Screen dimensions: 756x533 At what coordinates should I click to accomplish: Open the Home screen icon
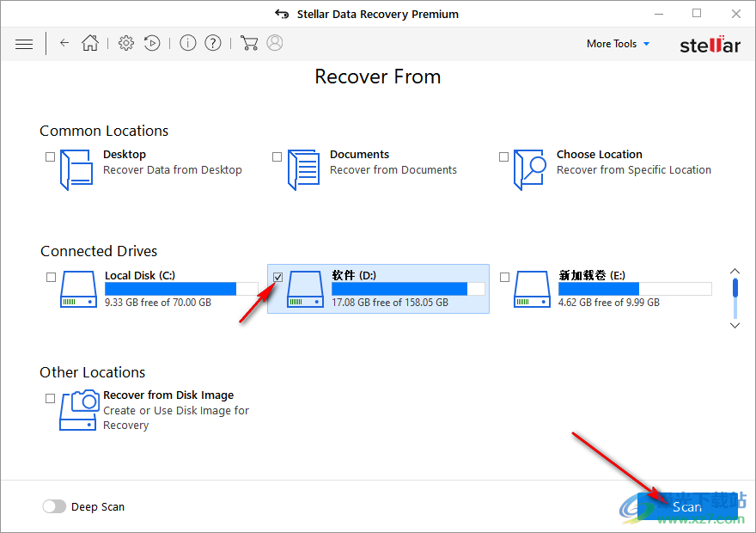(90, 43)
